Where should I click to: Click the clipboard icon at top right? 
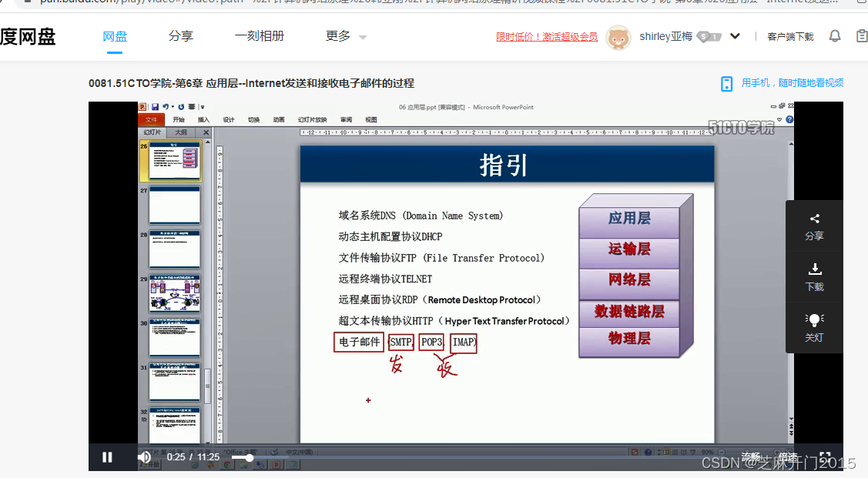862,36
